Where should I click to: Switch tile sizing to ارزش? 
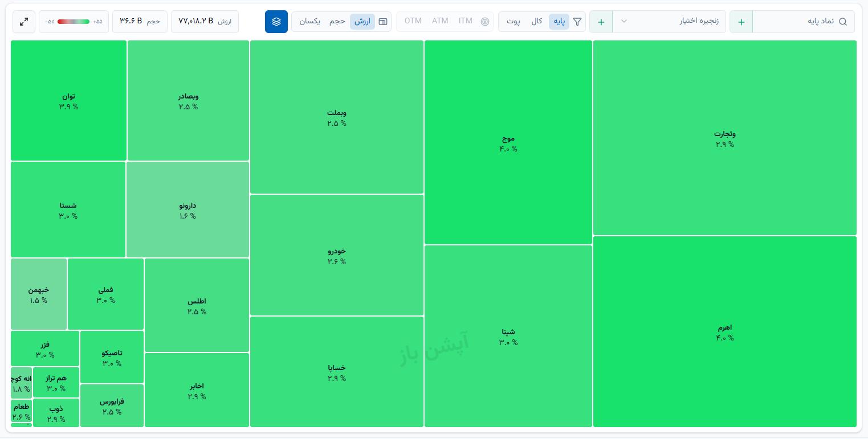tap(362, 22)
